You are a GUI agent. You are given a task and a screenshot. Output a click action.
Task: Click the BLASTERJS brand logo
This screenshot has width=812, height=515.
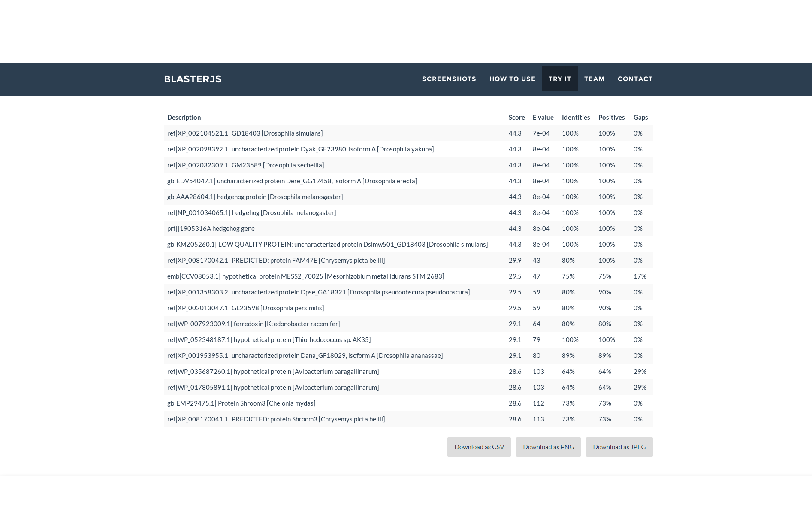[193, 79]
